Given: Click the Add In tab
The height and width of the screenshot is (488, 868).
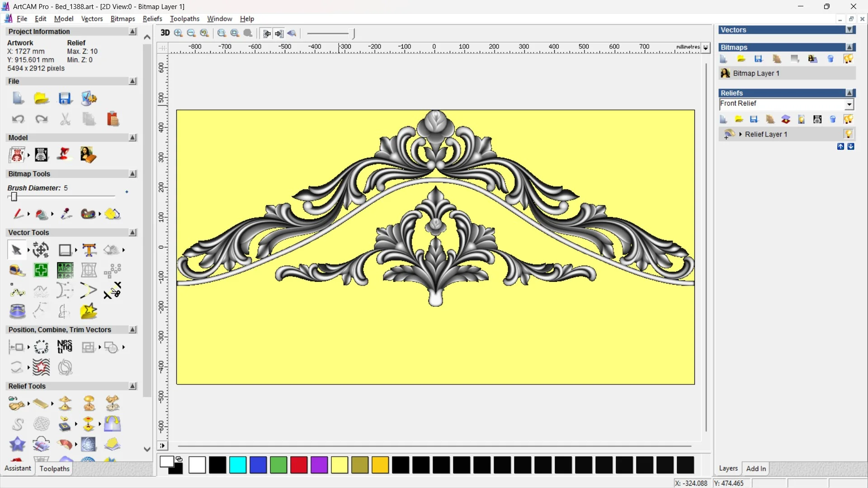Looking at the screenshot, I should pyautogui.click(x=756, y=469).
